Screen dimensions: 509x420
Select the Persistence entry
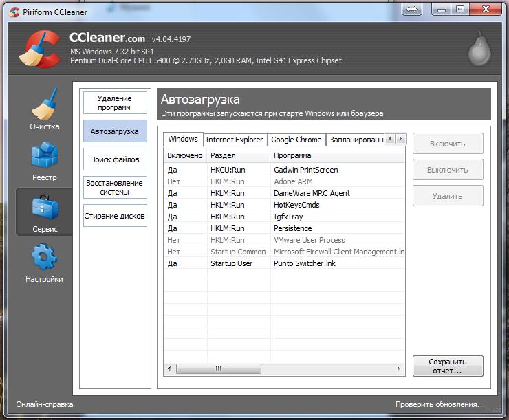coord(284,228)
